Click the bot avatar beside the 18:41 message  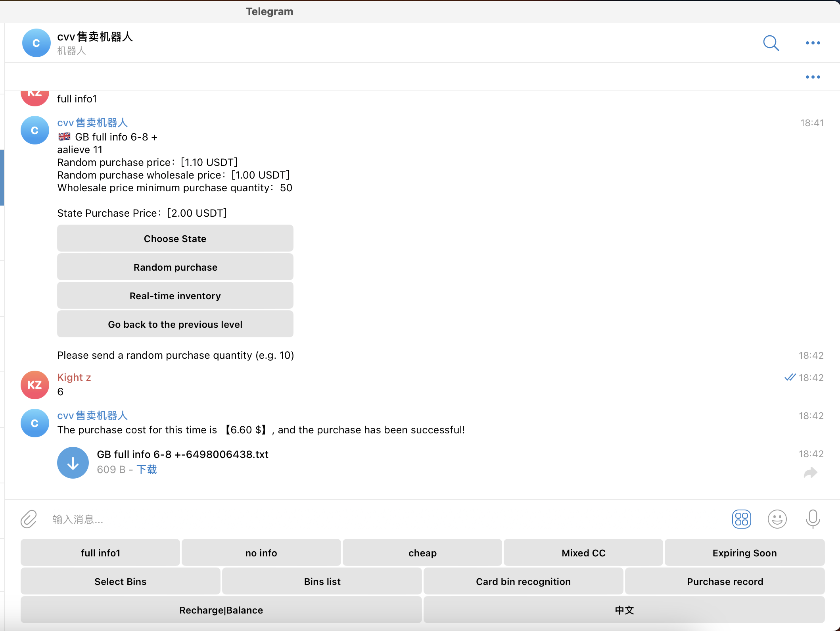[35, 130]
